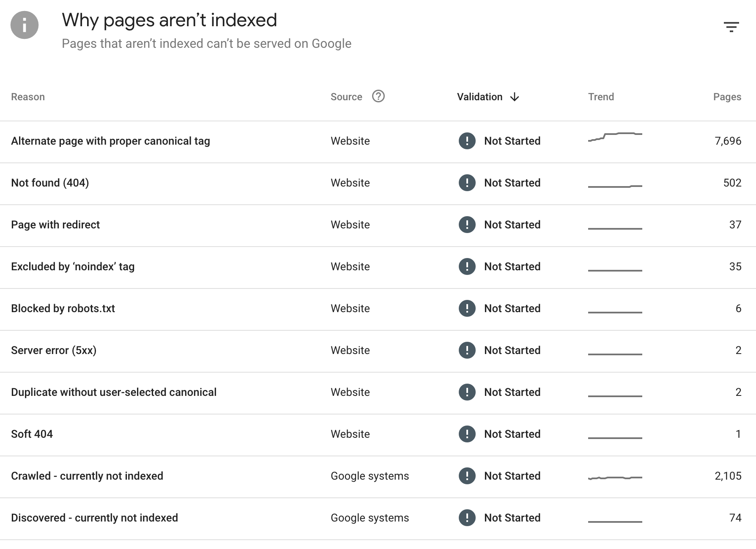Open Alternate page with proper canonical tag
This screenshot has height=549, width=756.
(110, 141)
